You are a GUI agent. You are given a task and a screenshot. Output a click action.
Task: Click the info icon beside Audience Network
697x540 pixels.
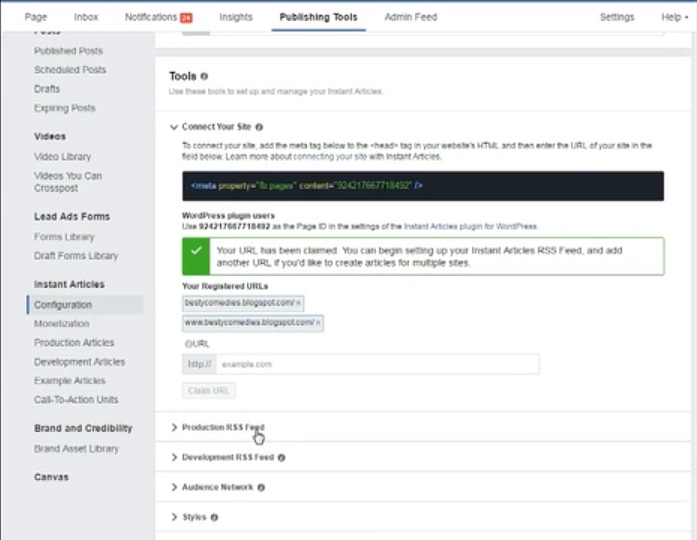click(x=261, y=488)
